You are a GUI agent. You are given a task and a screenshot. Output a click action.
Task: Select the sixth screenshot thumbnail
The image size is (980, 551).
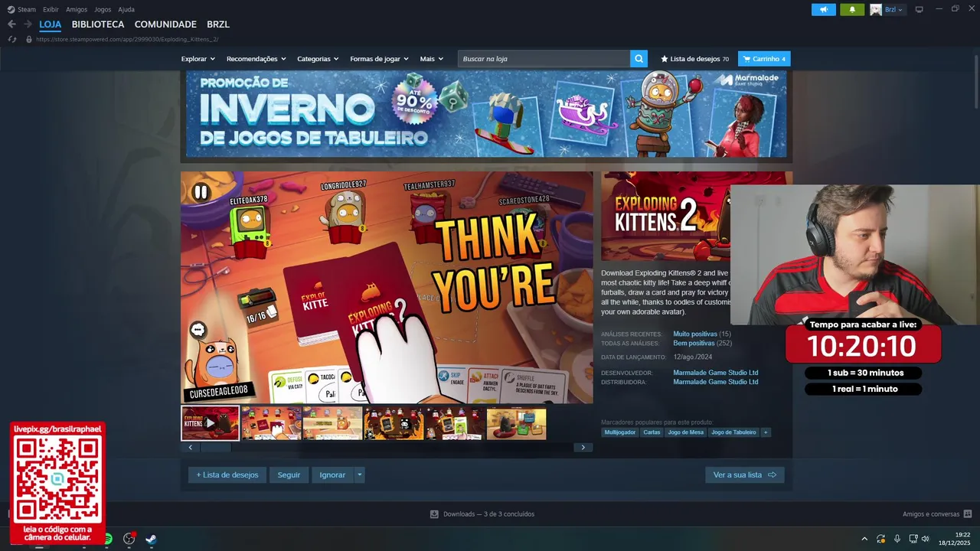pos(517,423)
